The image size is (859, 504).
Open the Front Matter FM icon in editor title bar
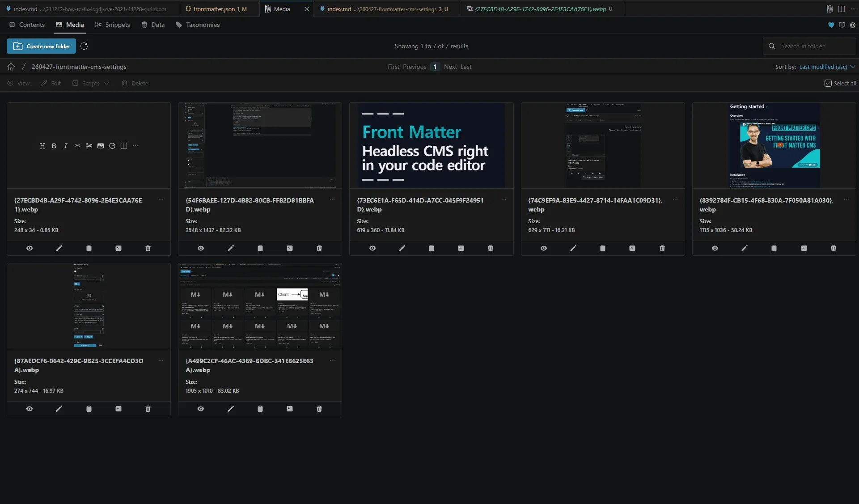[829, 9]
